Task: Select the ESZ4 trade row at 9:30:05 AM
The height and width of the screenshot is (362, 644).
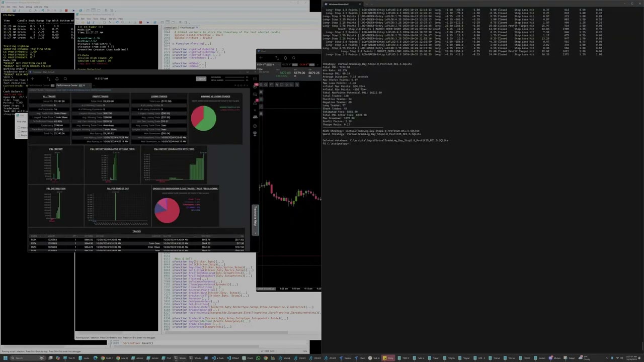Action: 136,239
